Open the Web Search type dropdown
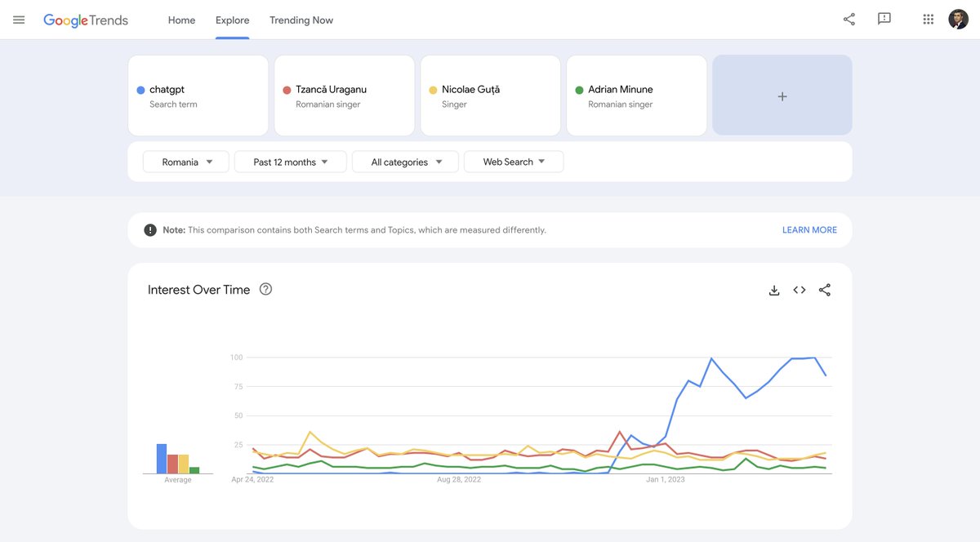Image resolution: width=980 pixels, height=542 pixels. (x=514, y=162)
